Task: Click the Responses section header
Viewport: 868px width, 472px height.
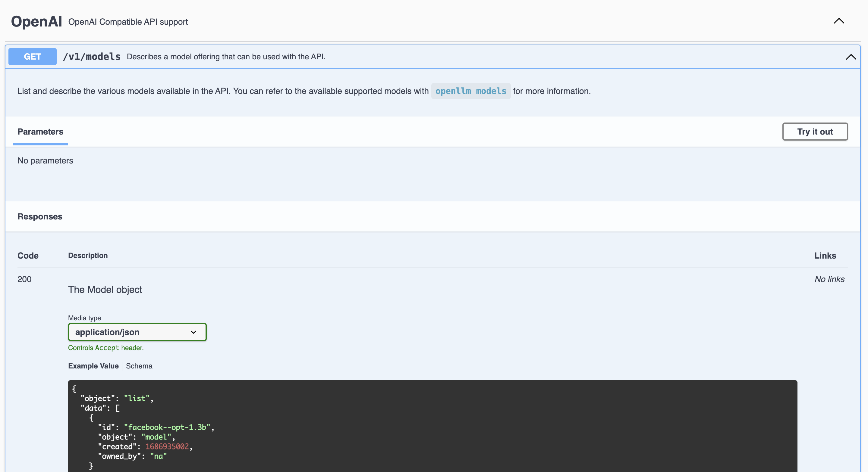Action: (40, 216)
